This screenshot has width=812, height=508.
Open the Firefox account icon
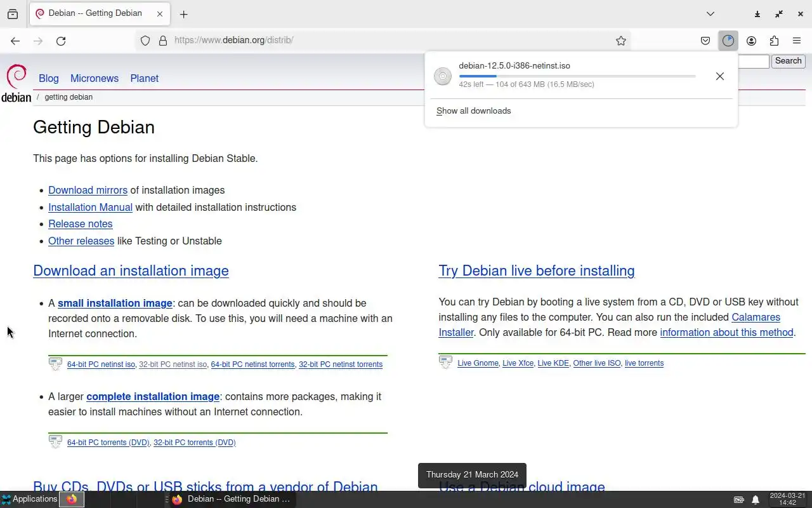click(x=751, y=41)
